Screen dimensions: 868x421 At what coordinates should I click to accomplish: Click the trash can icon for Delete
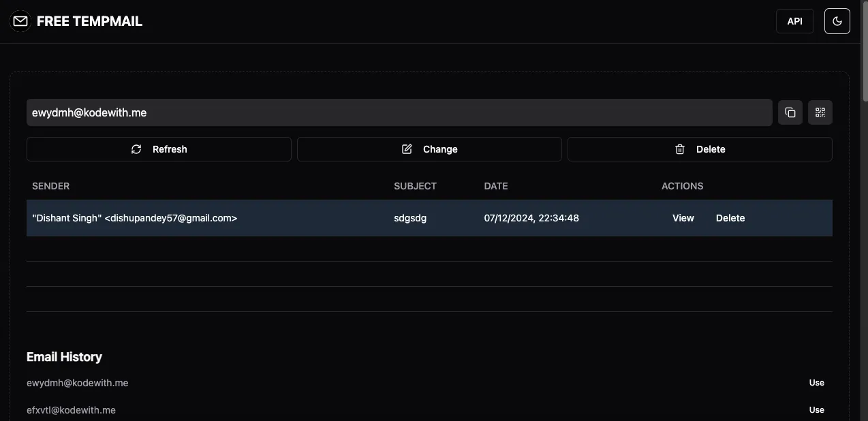[x=680, y=149]
